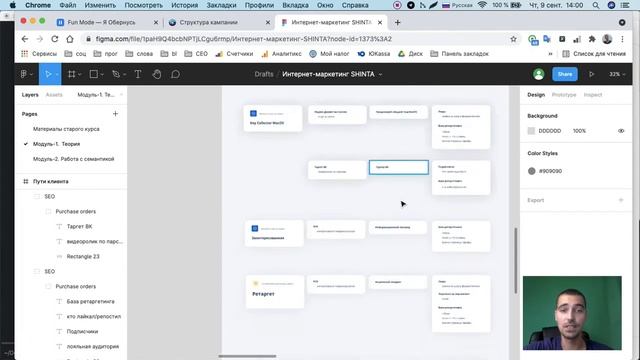Open the Apple menu
Image resolution: width=640 pixels, height=360 pixels.
click(13, 5)
